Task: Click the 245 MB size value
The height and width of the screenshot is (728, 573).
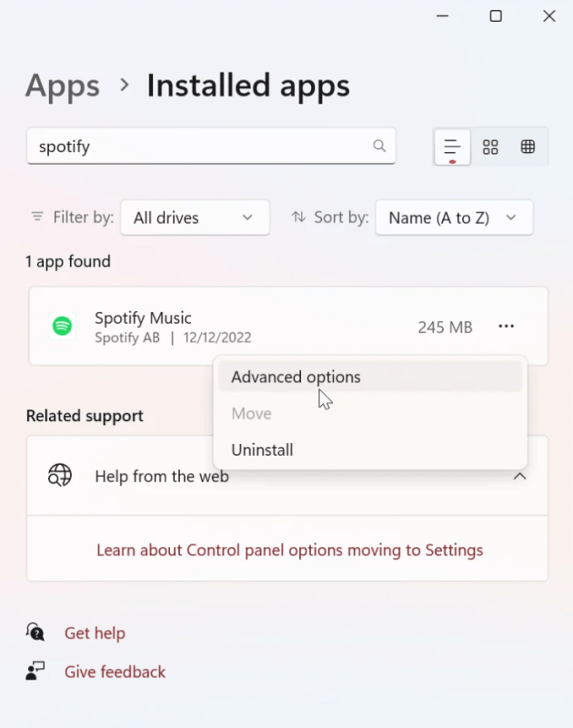Action: [x=445, y=328]
